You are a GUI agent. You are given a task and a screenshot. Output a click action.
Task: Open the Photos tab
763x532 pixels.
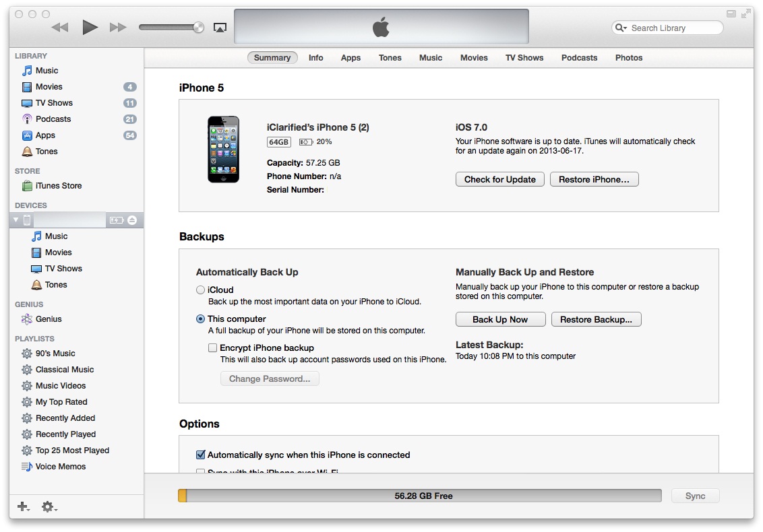tap(628, 58)
